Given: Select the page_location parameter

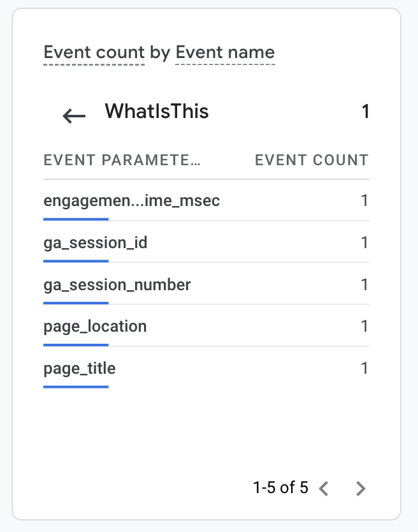Looking at the screenshot, I should (x=95, y=327).
